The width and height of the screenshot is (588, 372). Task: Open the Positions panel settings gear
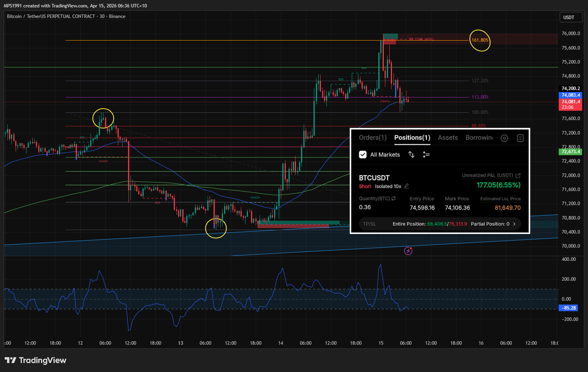[x=504, y=139]
